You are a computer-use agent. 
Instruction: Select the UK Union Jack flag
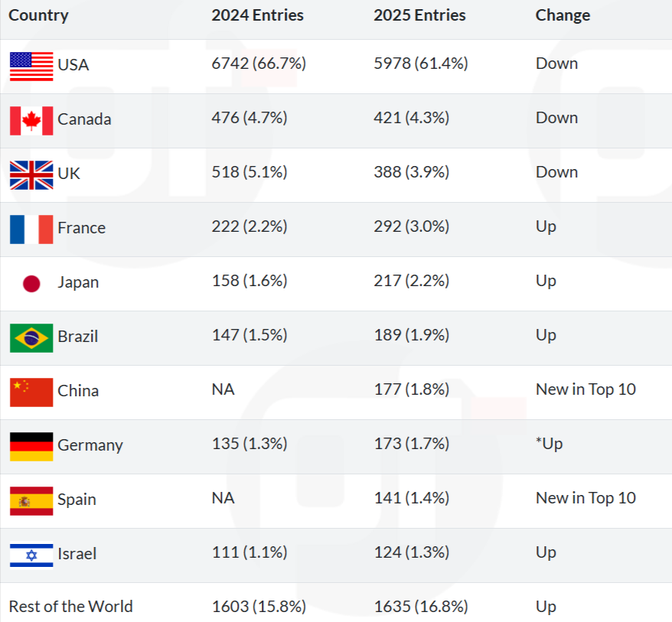click(x=31, y=174)
